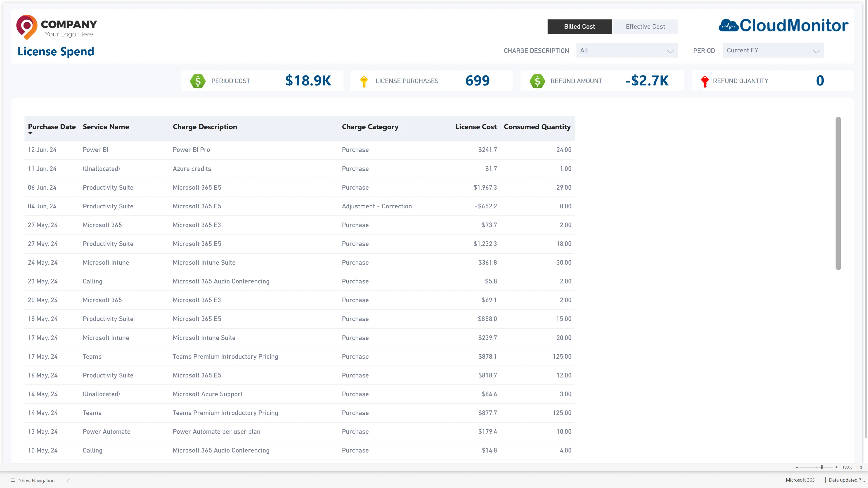Click the red key Refund Quantity icon

[x=705, y=82]
